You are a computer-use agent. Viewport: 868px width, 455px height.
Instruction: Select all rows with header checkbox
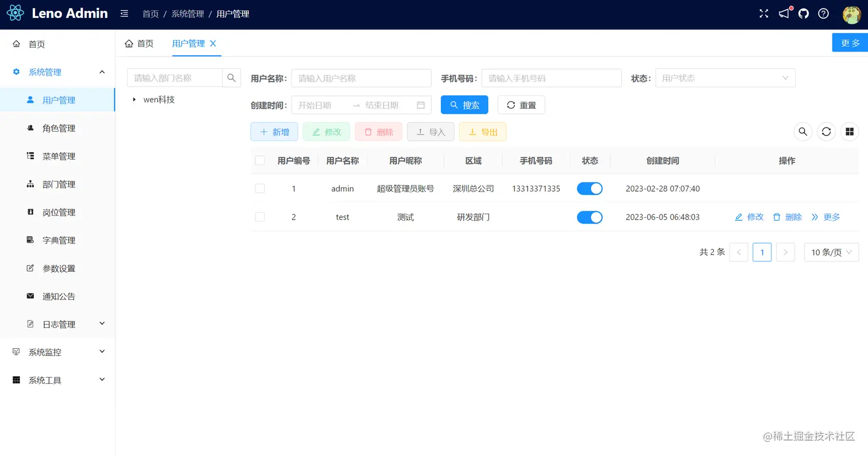coord(260,160)
